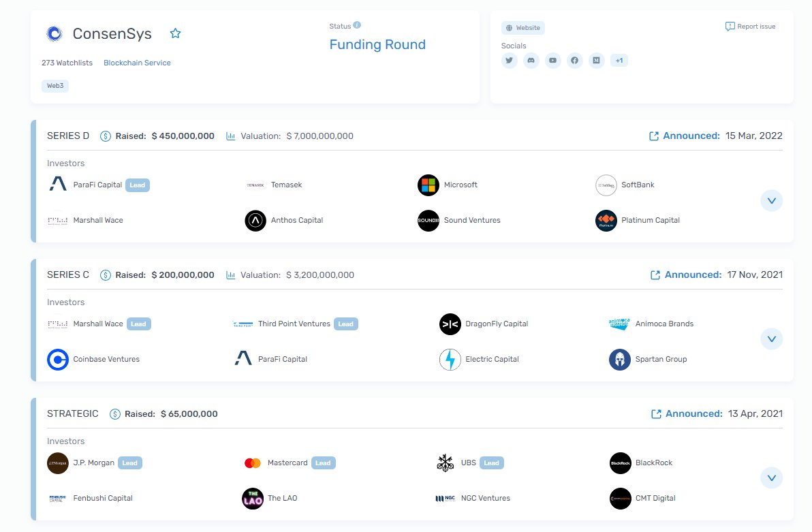The width and height of the screenshot is (812, 532).
Task: Open Microsoft investor name
Action: (460, 185)
